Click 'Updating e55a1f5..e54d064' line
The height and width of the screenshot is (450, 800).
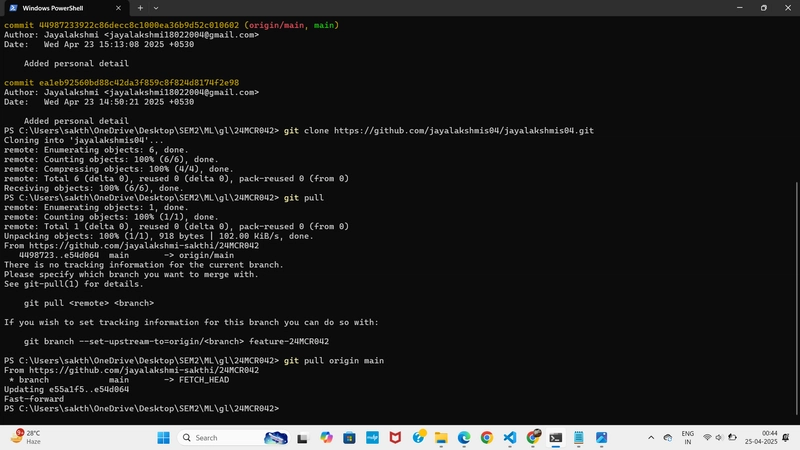click(66, 389)
